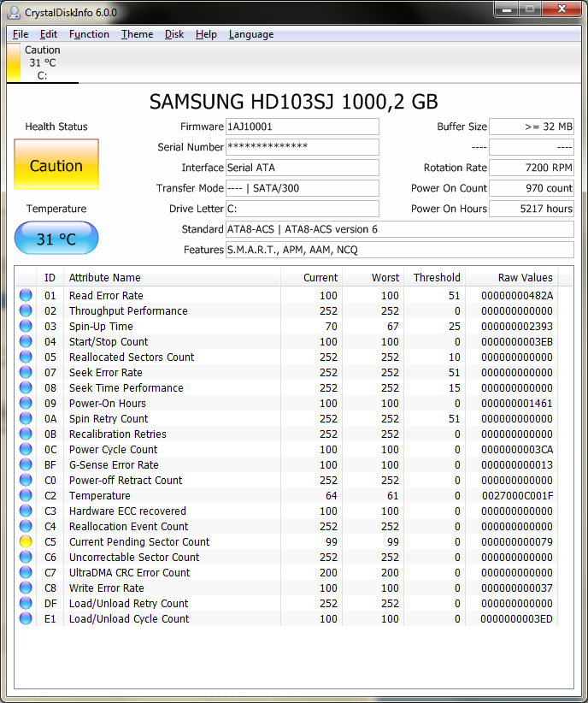Screen dimensions: 588x703
Task: Click the blue status icon for Read Error Rate
Action: click(26, 295)
